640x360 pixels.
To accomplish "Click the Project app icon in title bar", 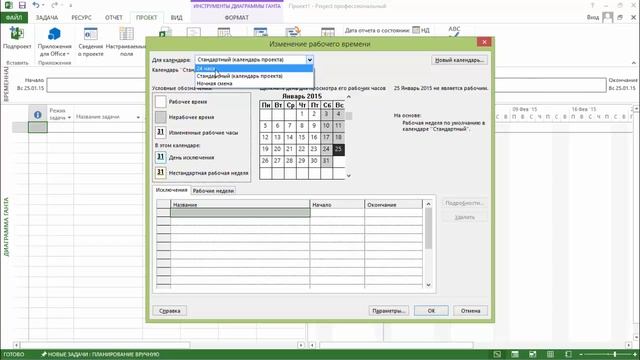I will 8,5.
